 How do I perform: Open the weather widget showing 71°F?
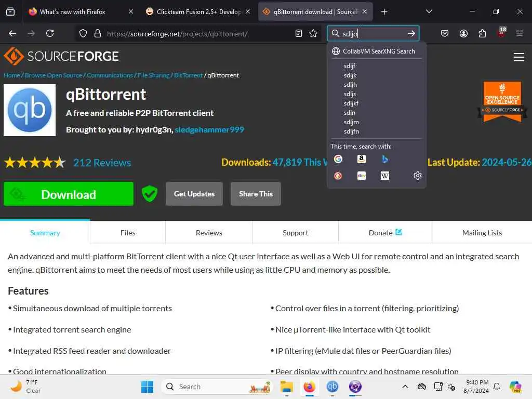26,387
